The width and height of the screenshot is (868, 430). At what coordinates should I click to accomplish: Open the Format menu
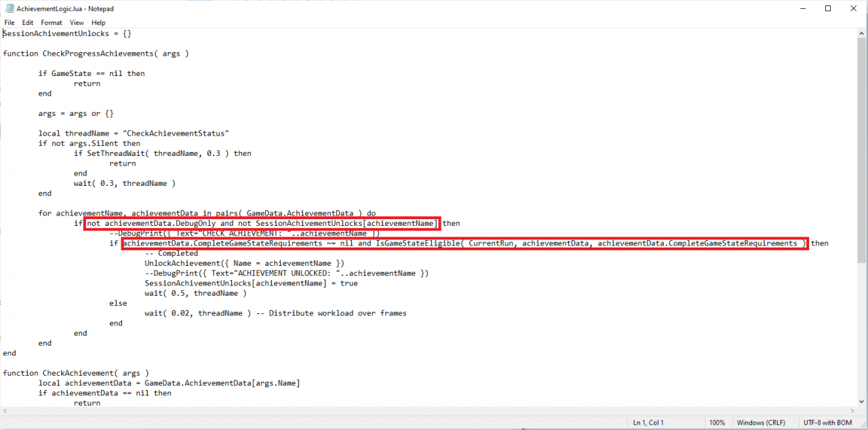pyautogui.click(x=52, y=22)
